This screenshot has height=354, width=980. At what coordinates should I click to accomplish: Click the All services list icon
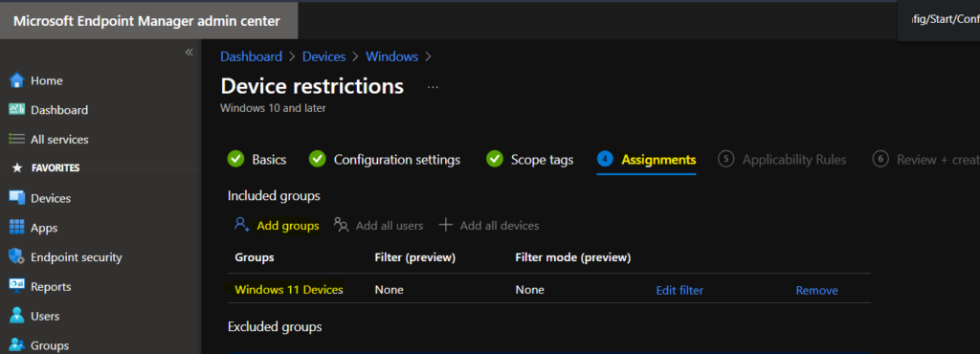click(17, 140)
